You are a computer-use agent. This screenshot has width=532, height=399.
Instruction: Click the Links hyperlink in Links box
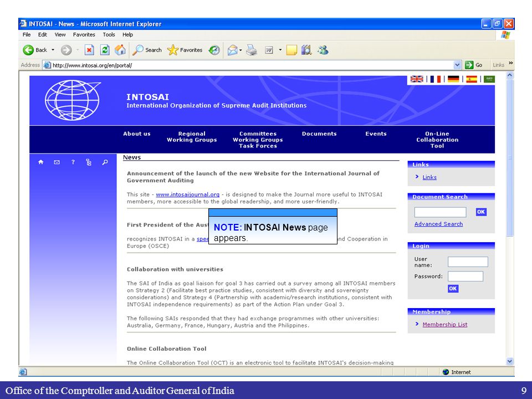tap(429, 177)
